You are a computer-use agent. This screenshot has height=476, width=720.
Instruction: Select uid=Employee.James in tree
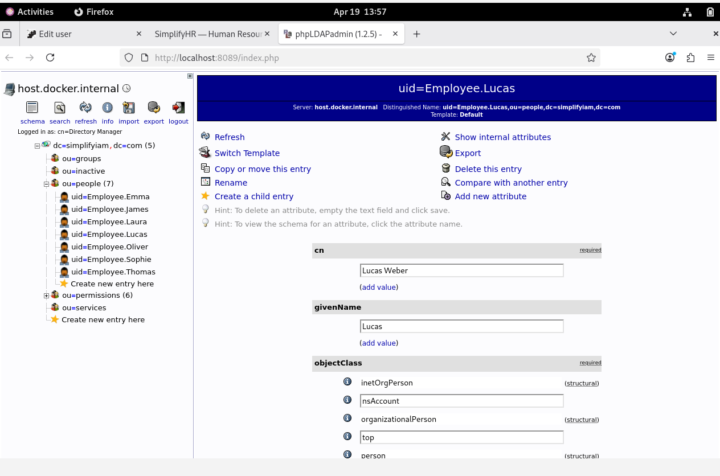[110, 209]
